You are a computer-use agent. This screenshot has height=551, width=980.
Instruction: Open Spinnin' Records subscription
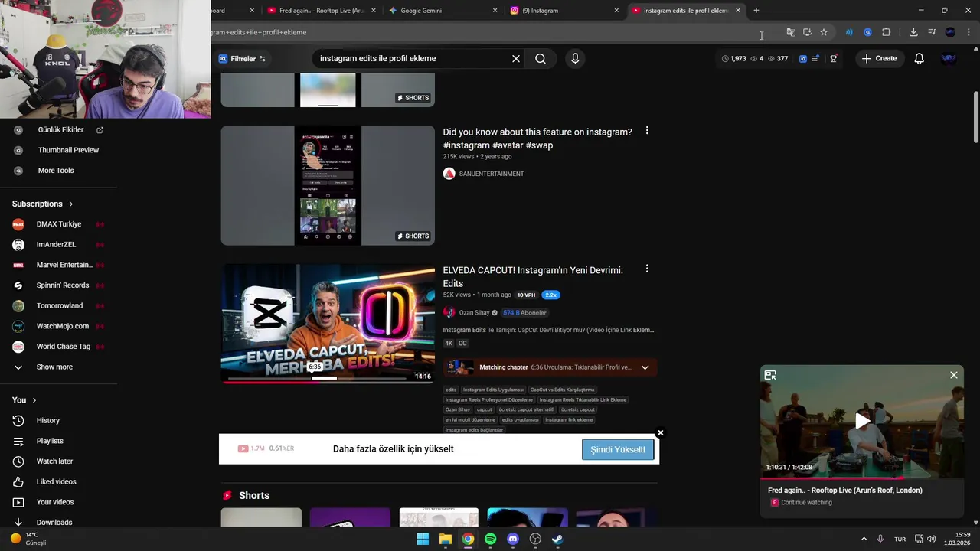63,285
